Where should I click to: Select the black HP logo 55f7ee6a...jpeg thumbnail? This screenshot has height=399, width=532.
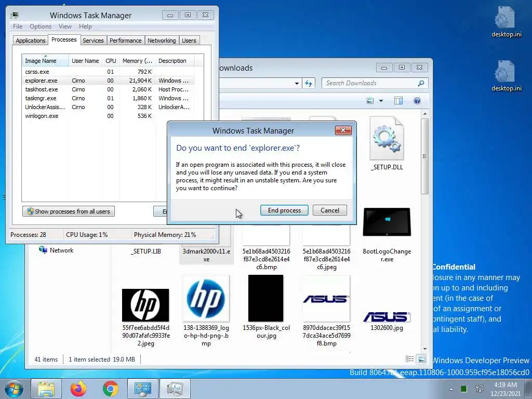coord(145,305)
